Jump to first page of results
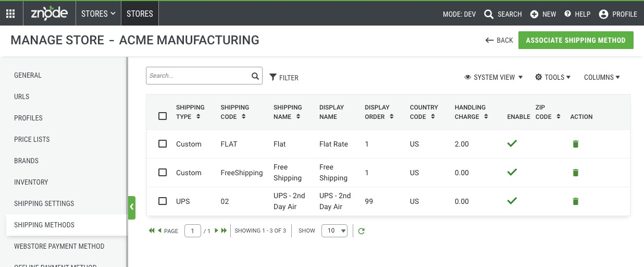644x267 pixels. click(152, 230)
